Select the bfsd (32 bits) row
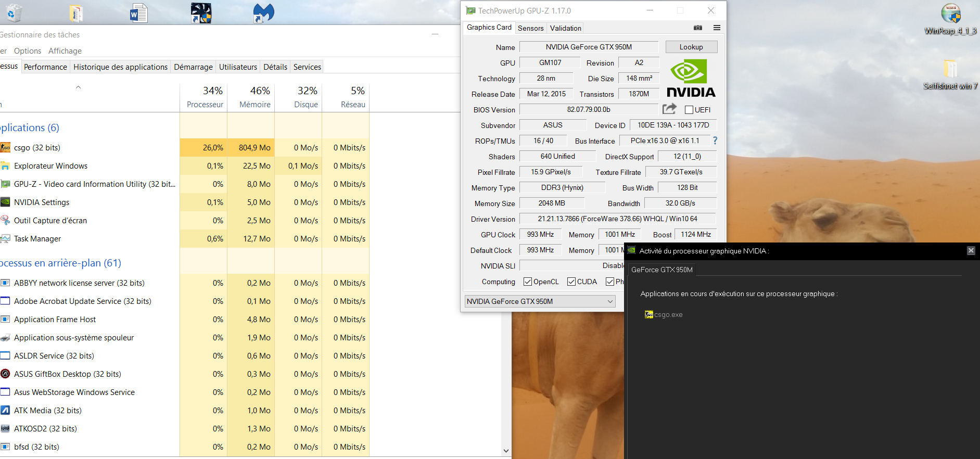 [x=184, y=447]
